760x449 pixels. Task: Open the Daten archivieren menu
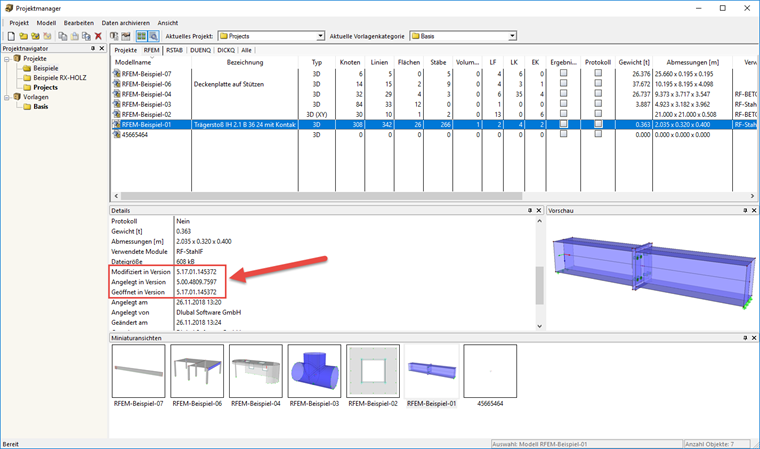(126, 23)
